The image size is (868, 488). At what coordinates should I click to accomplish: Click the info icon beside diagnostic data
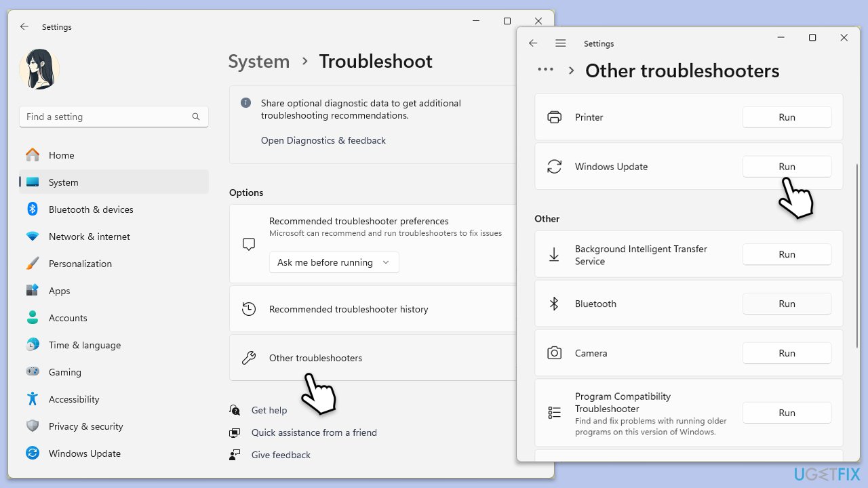(245, 103)
